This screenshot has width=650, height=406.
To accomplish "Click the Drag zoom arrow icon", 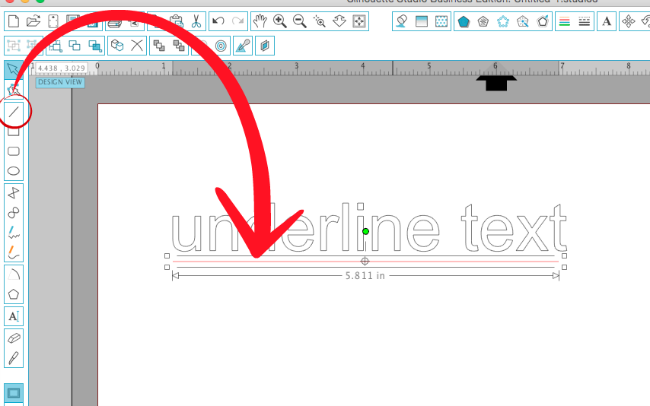I will [x=339, y=21].
